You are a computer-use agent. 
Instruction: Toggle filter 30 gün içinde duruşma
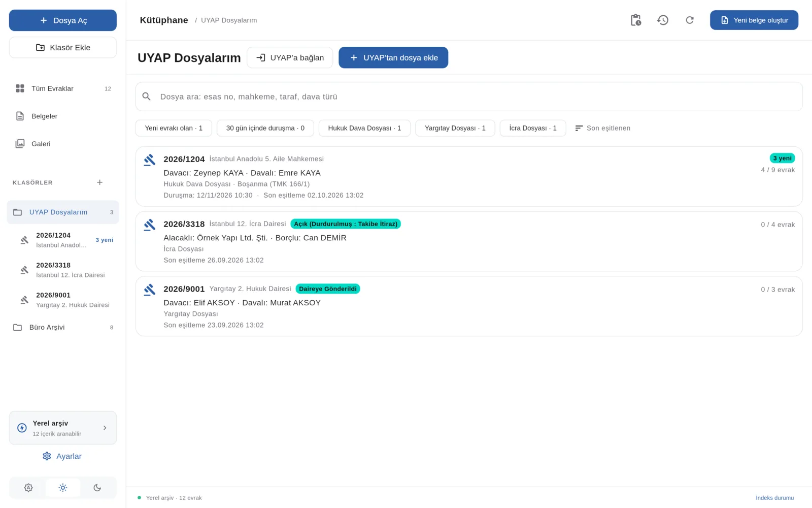click(265, 128)
